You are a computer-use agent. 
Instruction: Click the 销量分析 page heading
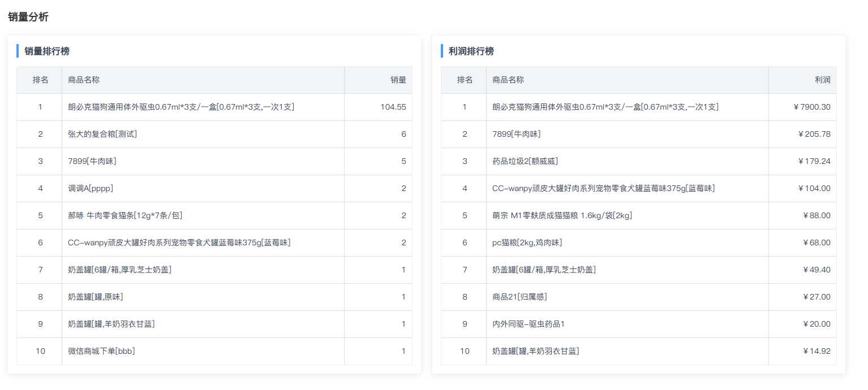pyautogui.click(x=28, y=17)
